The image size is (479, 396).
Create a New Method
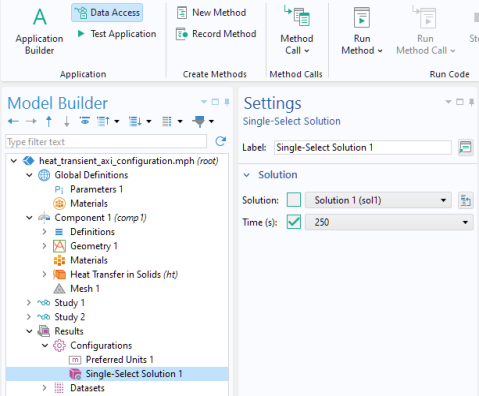211,13
